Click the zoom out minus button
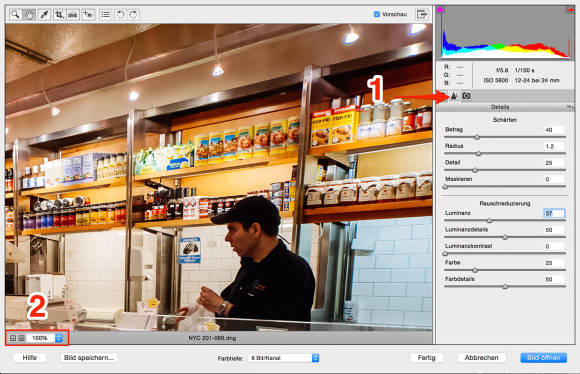Image resolution: width=580 pixels, height=374 pixels. pyautogui.click(x=13, y=338)
